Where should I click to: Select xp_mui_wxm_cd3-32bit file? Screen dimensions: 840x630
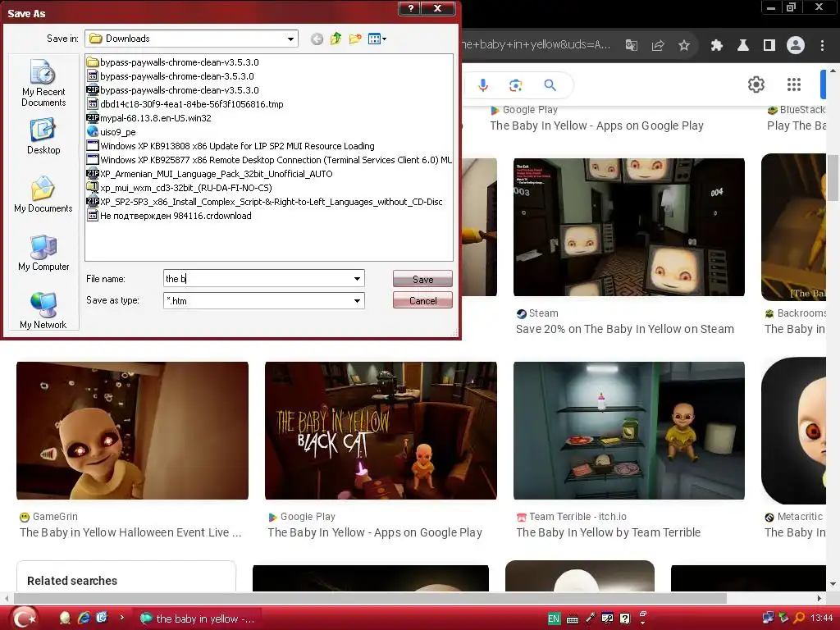(x=180, y=188)
